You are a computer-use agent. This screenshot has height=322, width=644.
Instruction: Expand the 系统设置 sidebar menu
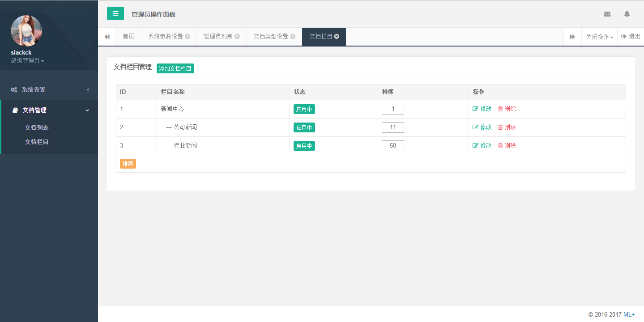pyautogui.click(x=49, y=89)
